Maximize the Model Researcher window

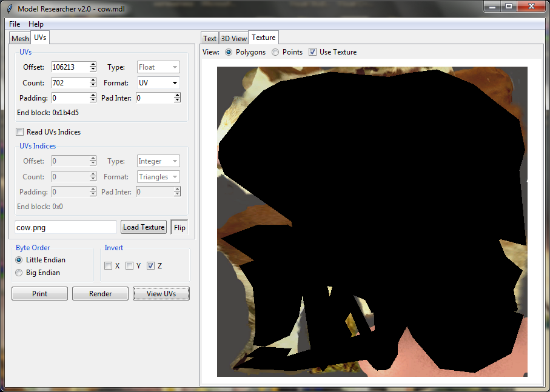pyautogui.click(x=509, y=7)
